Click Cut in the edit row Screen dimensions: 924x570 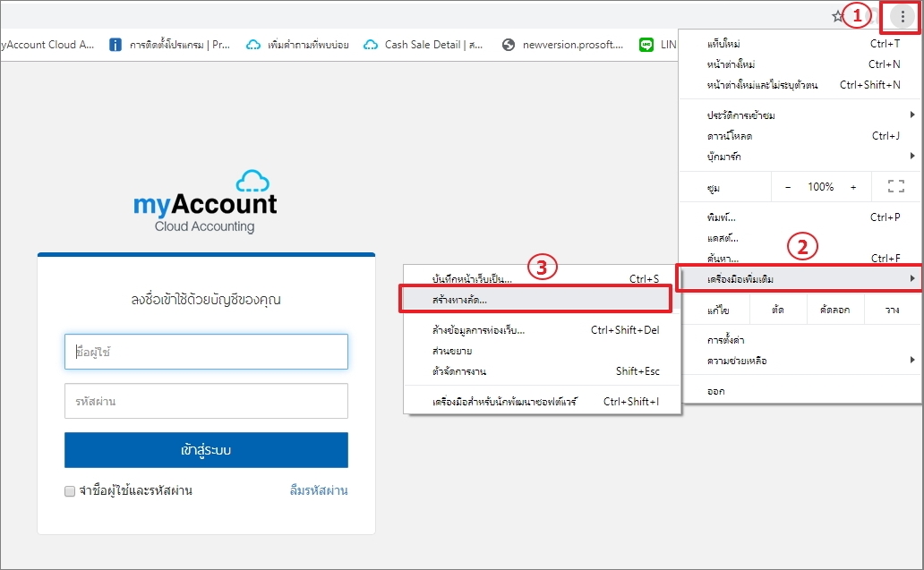click(778, 310)
